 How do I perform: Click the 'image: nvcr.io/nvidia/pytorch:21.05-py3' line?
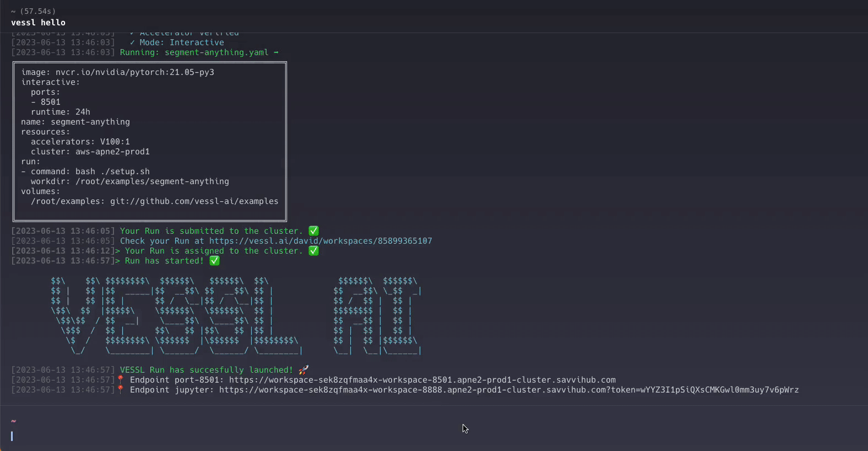click(x=118, y=72)
